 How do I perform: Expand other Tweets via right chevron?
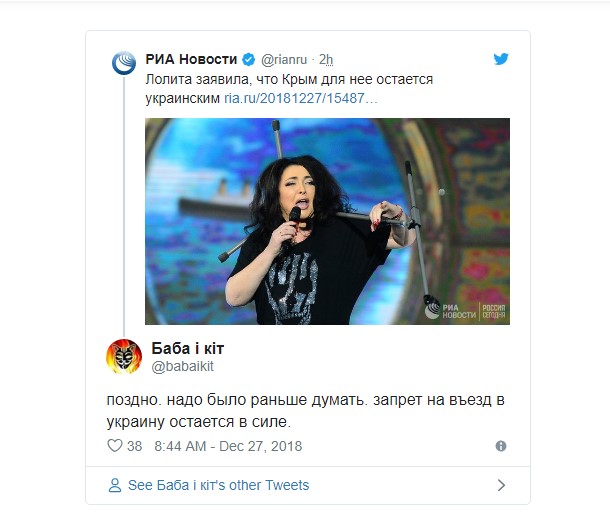pyautogui.click(x=501, y=485)
